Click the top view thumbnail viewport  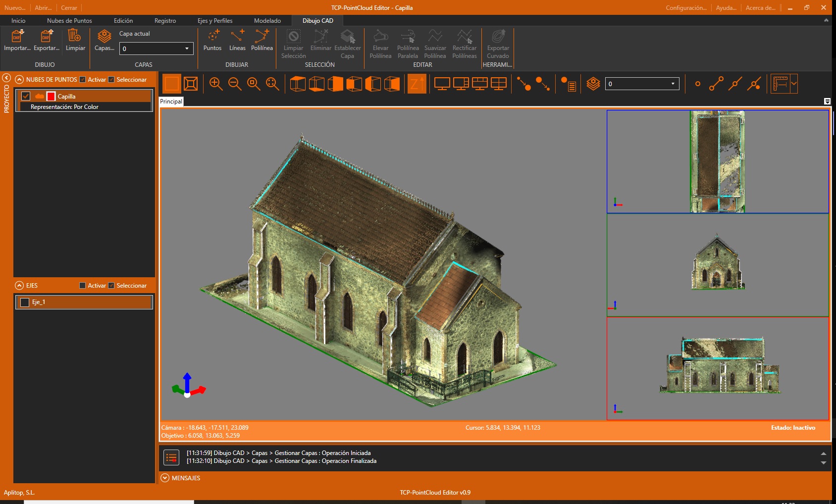[717, 161]
